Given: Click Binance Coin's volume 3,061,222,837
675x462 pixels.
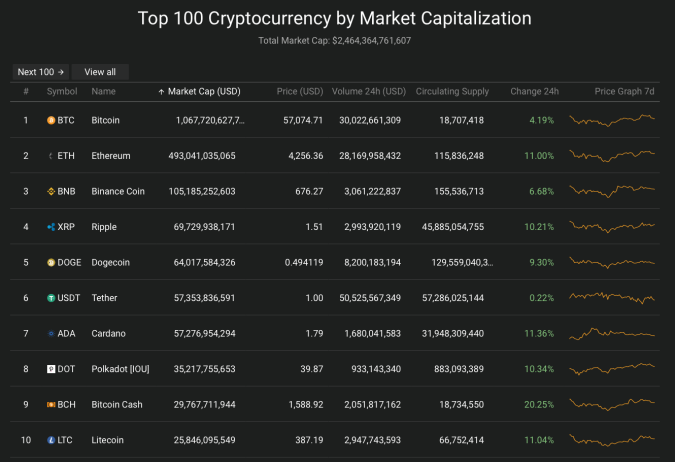Looking at the screenshot, I should click(372, 191).
